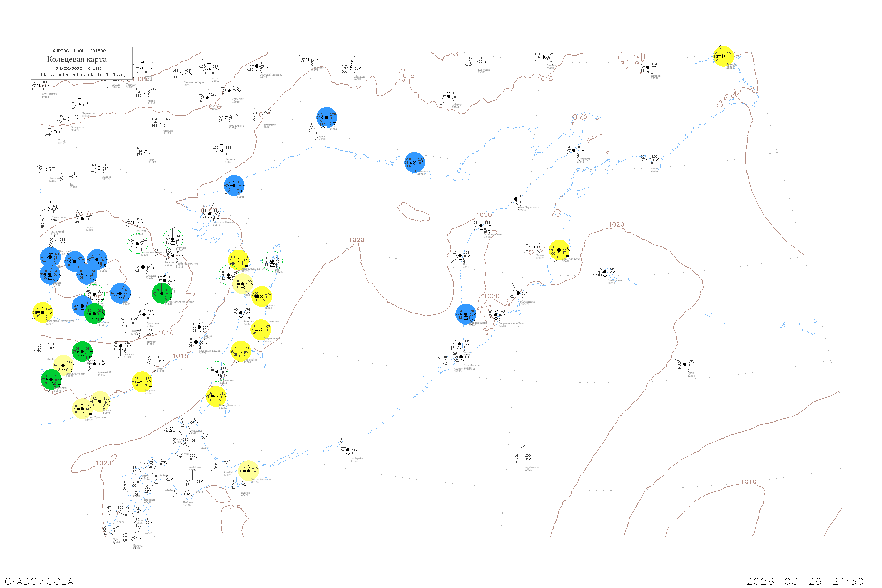Click the 1010 isobar label near Troitskoe

166,333
